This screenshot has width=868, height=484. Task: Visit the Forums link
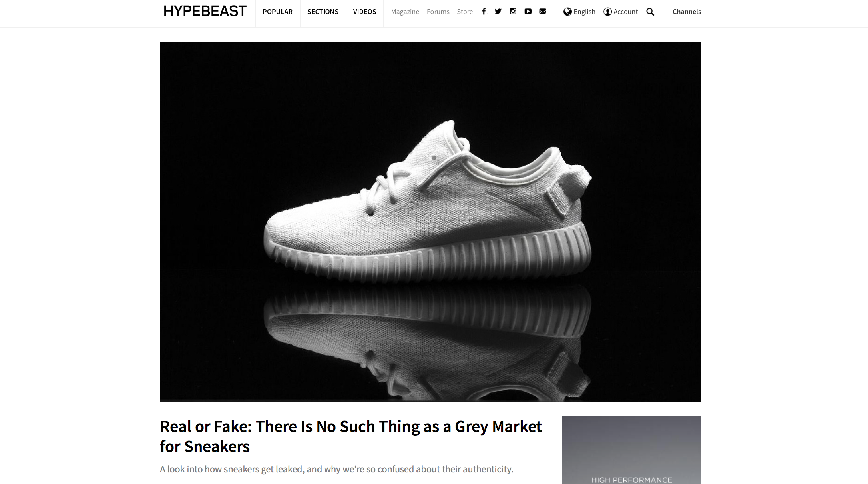(438, 12)
